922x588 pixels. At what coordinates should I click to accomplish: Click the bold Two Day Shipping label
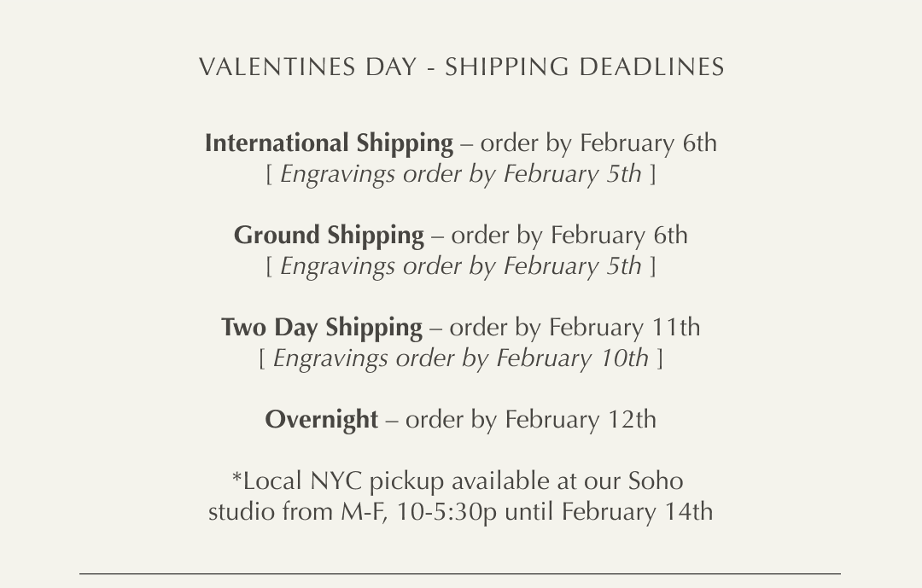tap(322, 328)
